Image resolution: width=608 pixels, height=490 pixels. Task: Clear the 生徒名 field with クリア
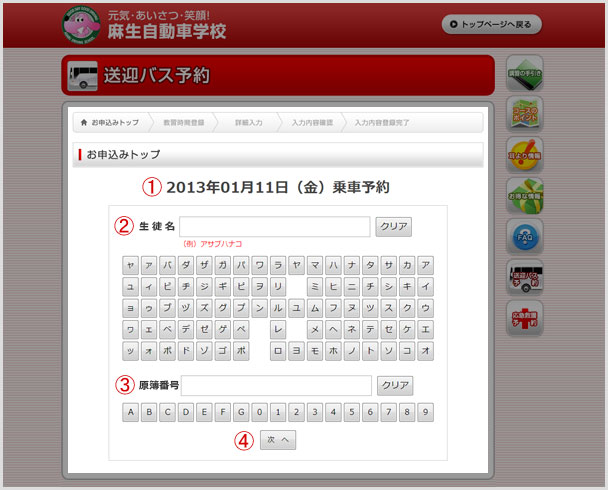(x=394, y=226)
